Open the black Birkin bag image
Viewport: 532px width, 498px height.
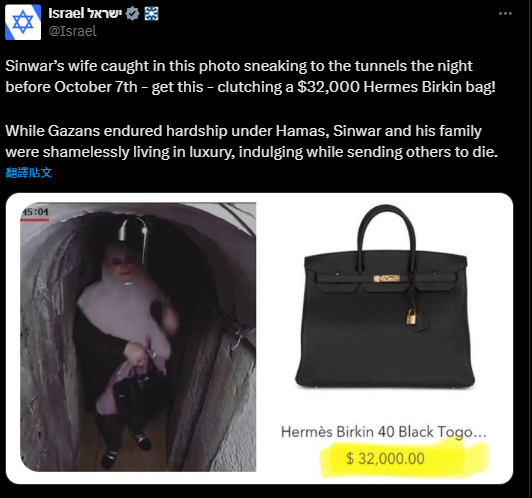tap(384, 297)
